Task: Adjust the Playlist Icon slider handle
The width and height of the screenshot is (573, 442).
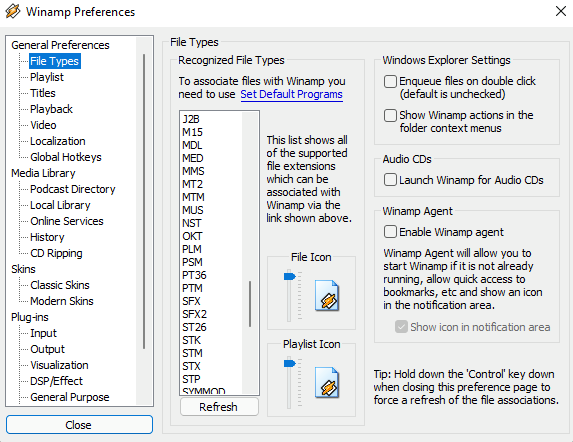Action: [x=289, y=363]
